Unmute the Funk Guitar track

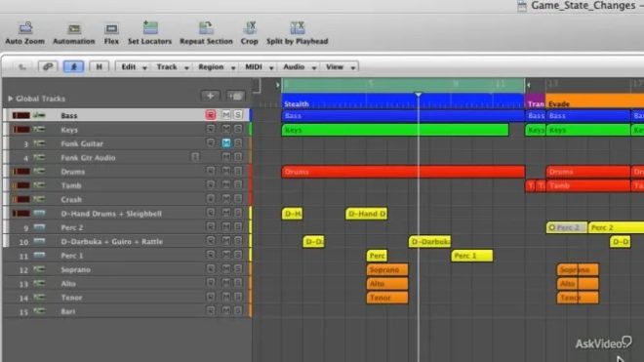click(226, 143)
